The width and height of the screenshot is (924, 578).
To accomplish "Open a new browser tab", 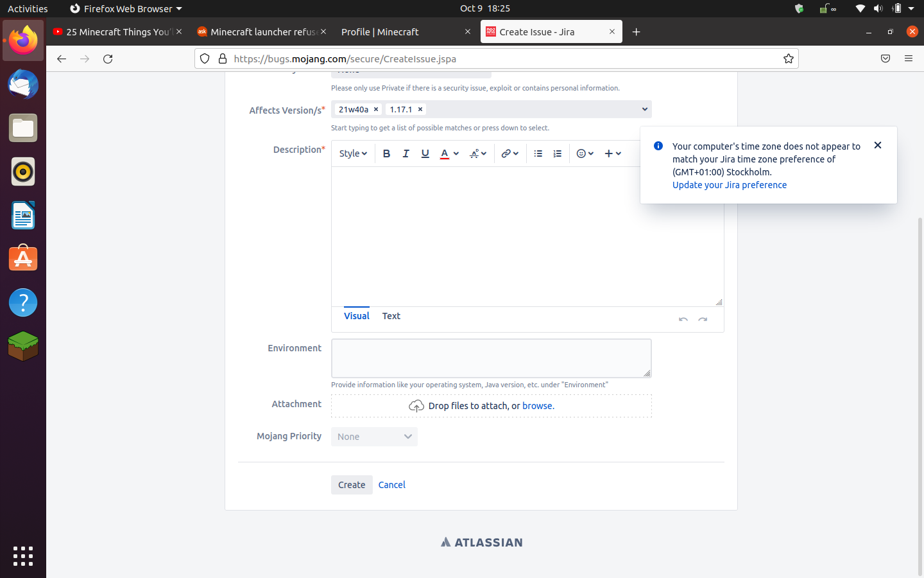I will 636,31.
